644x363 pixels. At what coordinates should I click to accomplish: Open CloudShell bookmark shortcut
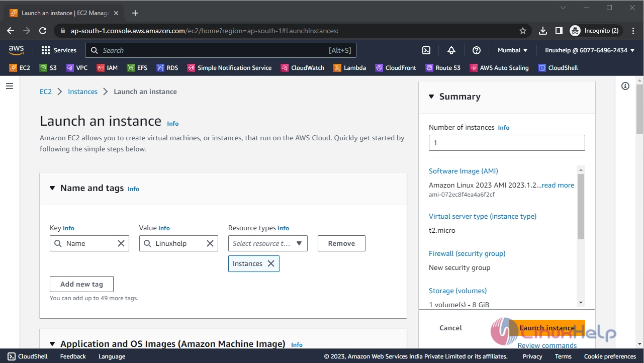558,68
